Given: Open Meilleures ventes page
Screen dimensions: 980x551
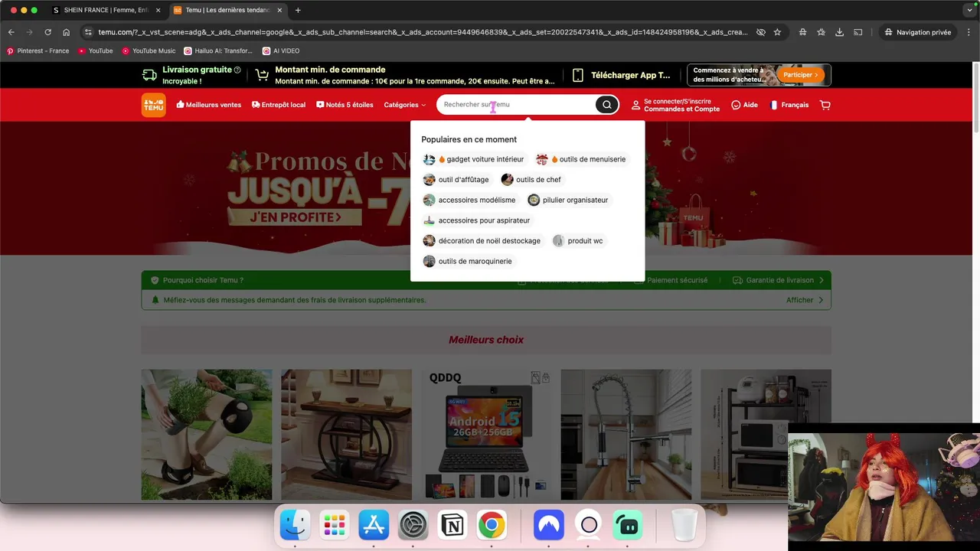Looking at the screenshot, I should (x=208, y=105).
